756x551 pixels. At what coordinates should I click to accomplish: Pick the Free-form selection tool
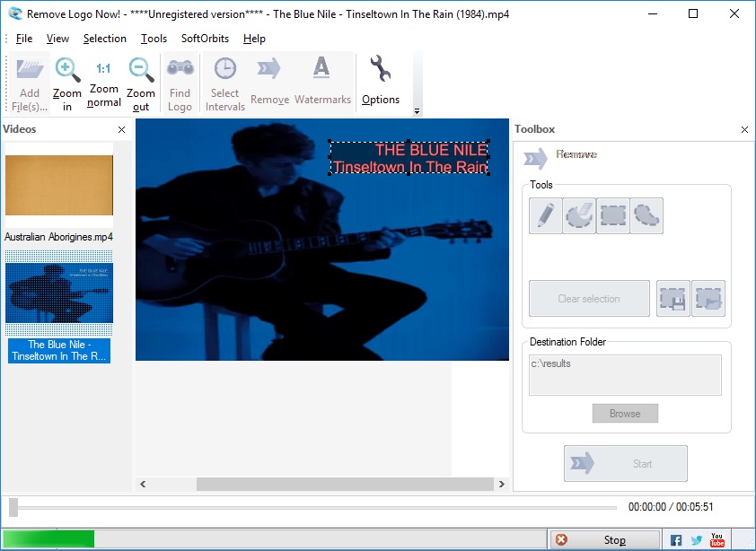pos(646,215)
